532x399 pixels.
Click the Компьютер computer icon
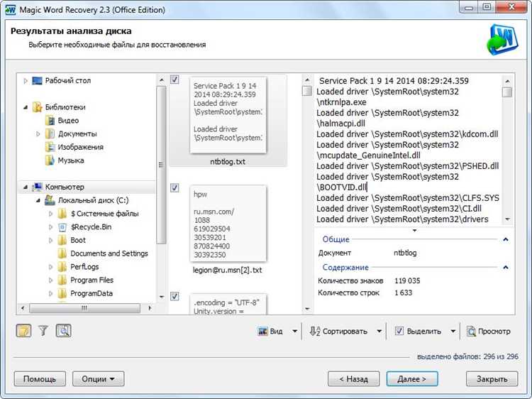pos(37,187)
